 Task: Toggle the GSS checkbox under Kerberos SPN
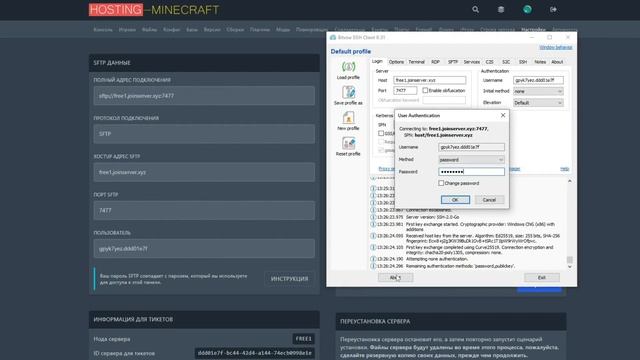point(381,133)
